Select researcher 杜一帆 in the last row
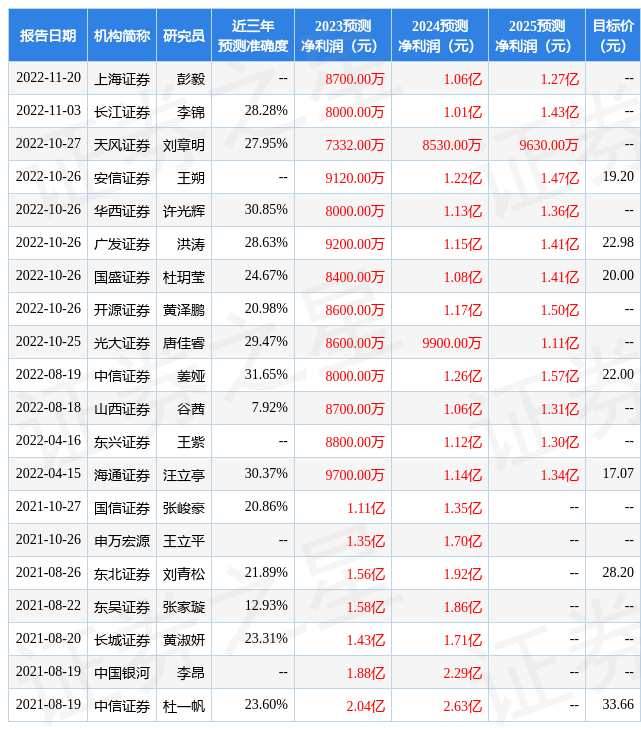641x730 pixels. (184, 706)
